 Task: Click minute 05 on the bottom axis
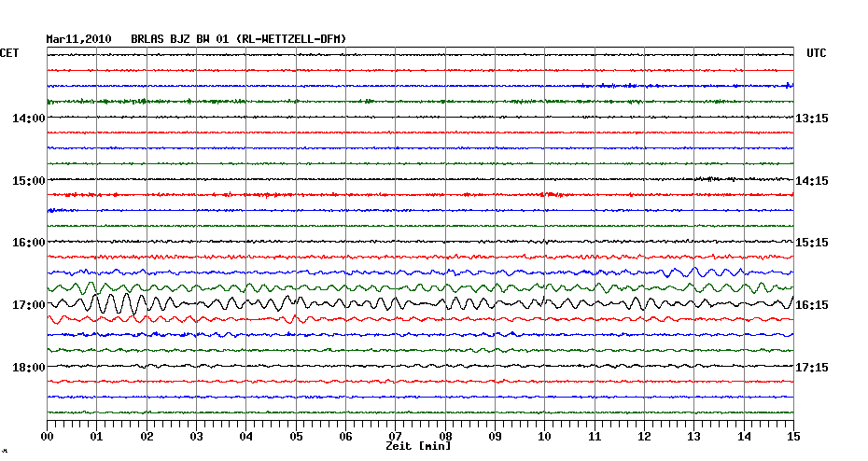[296, 436]
